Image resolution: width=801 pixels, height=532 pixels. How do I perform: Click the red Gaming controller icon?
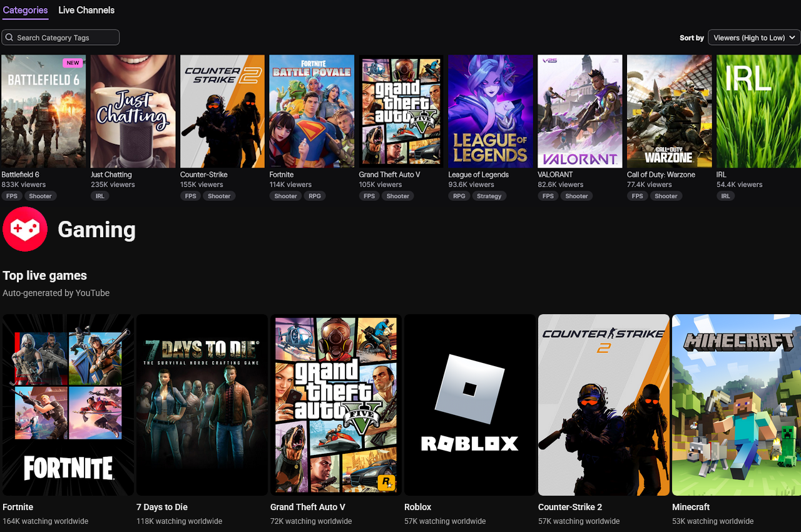pos(25,229)
